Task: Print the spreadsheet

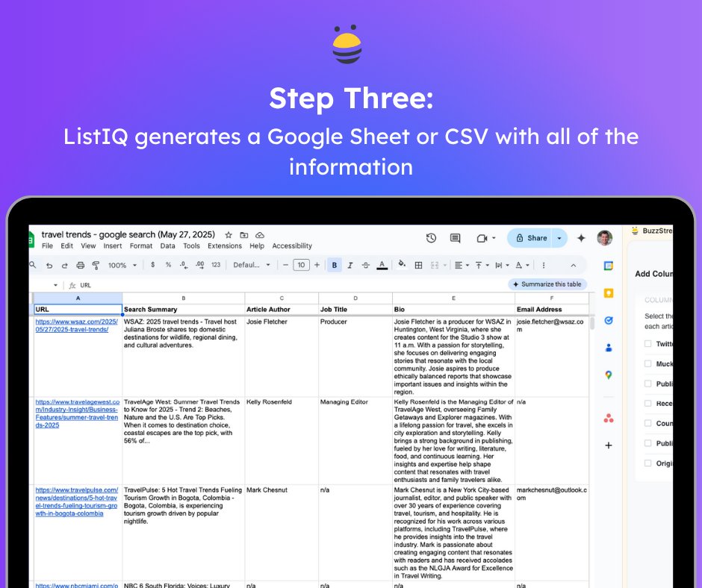Action: (80, 266)
